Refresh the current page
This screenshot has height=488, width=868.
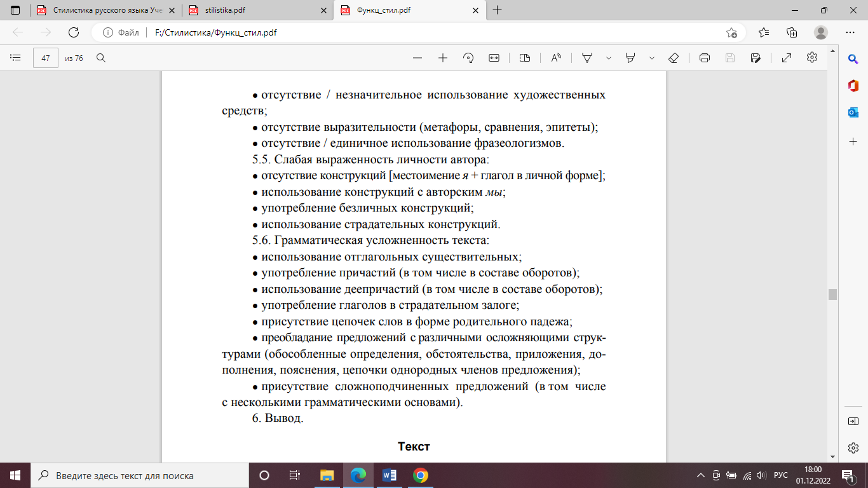[x=74, y=32]
